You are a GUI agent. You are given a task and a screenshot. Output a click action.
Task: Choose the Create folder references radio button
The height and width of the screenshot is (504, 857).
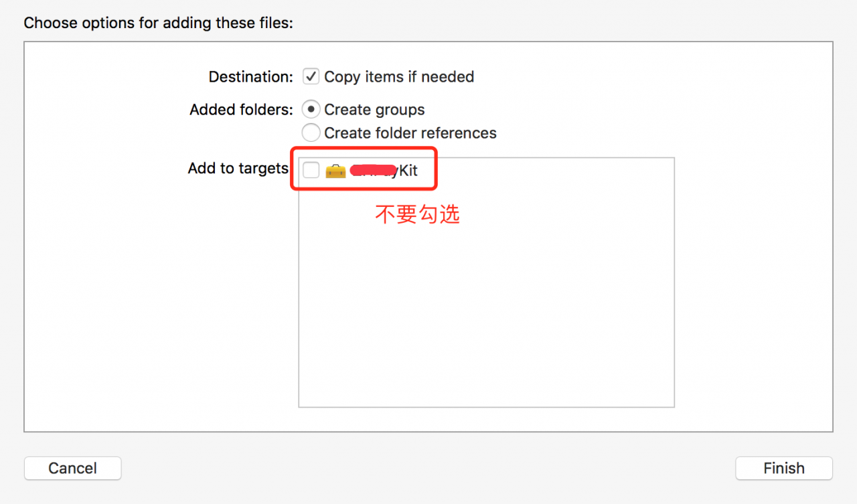[x=311, y=133]
